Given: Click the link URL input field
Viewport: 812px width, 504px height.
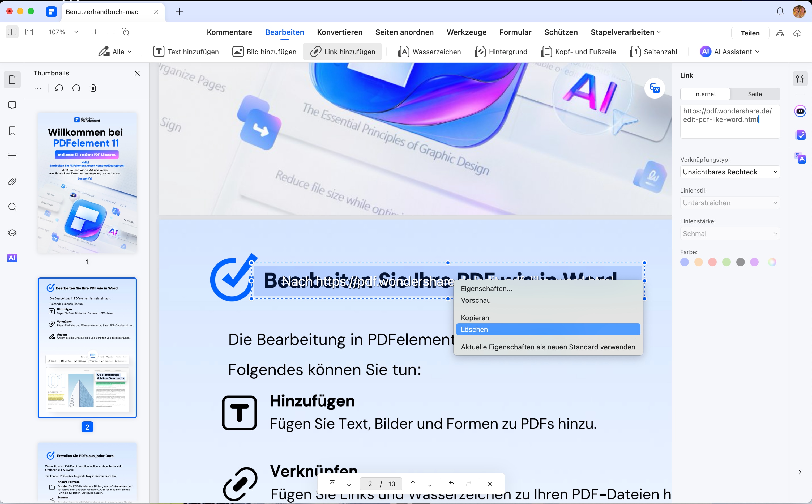Looking at the screenshot, I should pos(730,122).
